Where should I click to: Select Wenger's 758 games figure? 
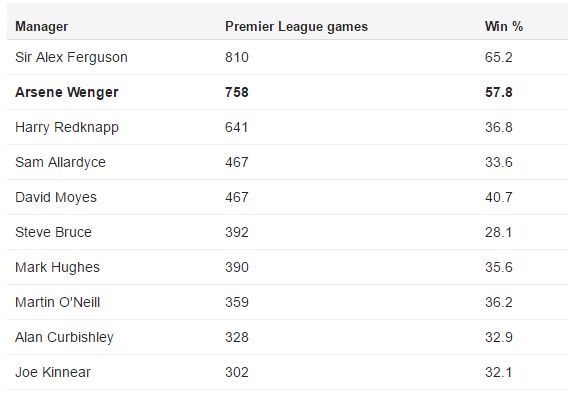coord(237,92)
